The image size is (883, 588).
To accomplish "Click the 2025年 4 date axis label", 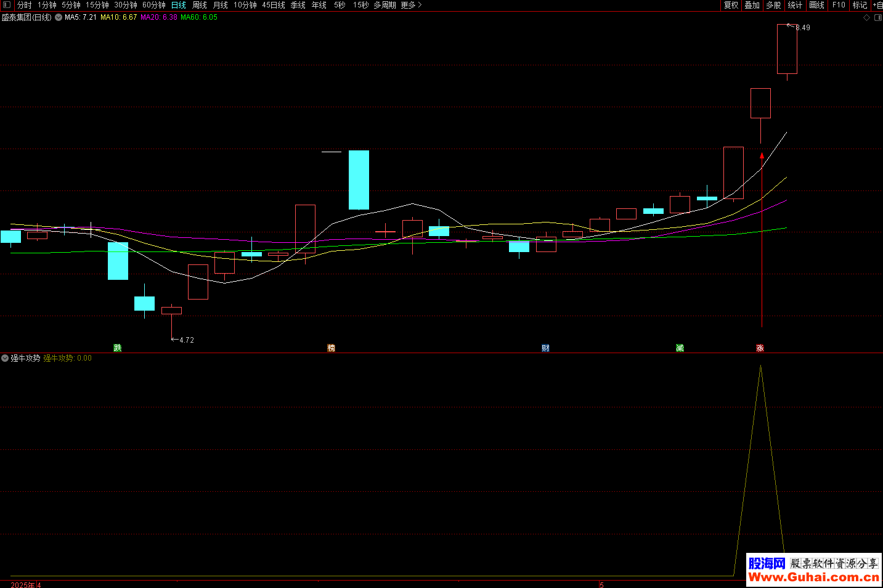I will [x=26, y=585].
